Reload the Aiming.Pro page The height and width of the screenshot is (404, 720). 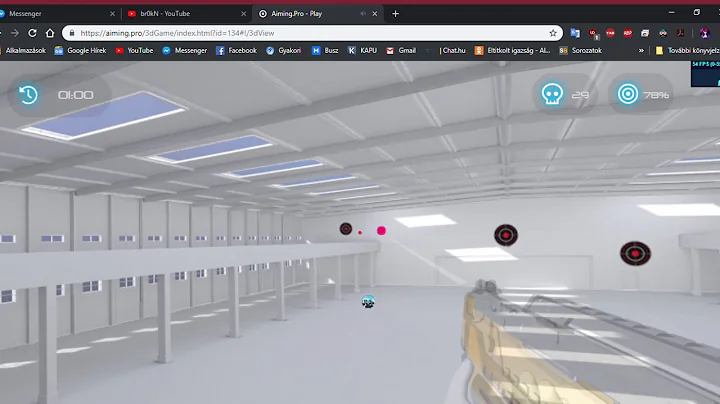(32, 33)
